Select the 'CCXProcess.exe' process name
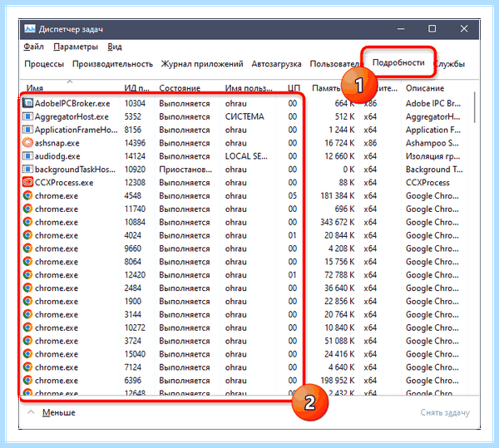The height and width of the screenshot is (448, 499). 64,183
